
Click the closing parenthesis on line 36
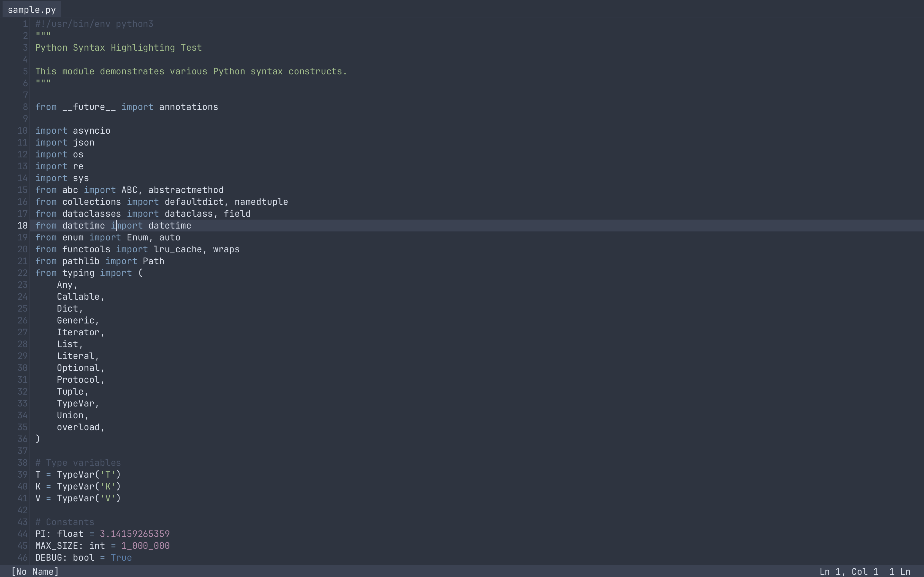(x=37, y=439)
